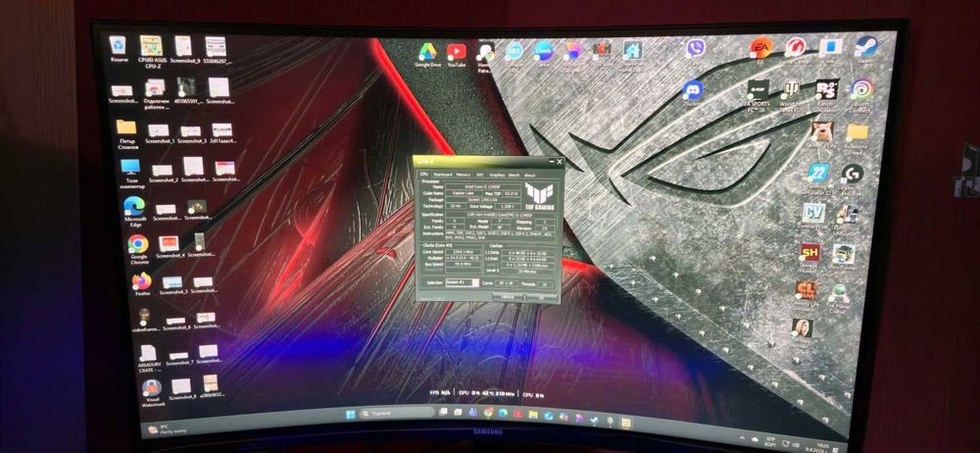Launch EA Sports FC 26 shortcut
Image resolution: width=980 pixels, height=453 pixels.
point(759,94)
